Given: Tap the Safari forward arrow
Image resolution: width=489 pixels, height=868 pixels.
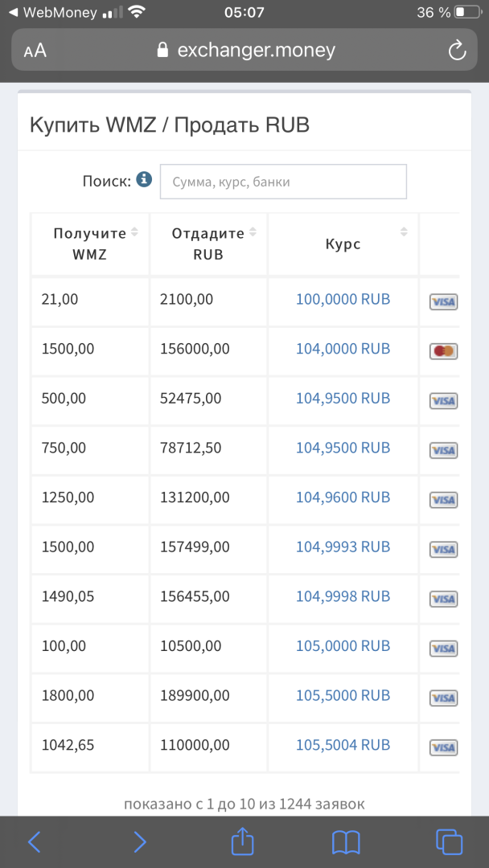Looking at the screenshot, I should (x=140, y=842).
